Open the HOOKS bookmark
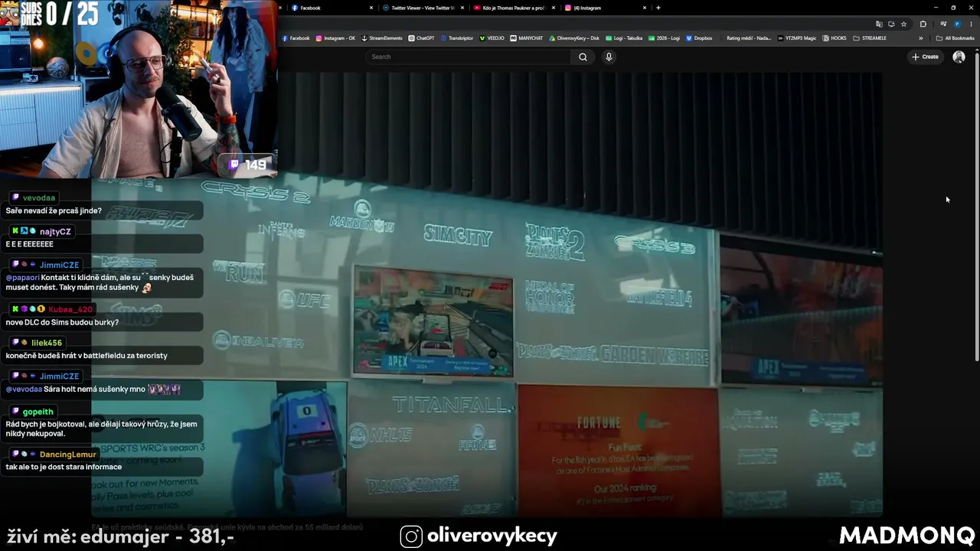The image size is (980, 551). tap(835, 38)
